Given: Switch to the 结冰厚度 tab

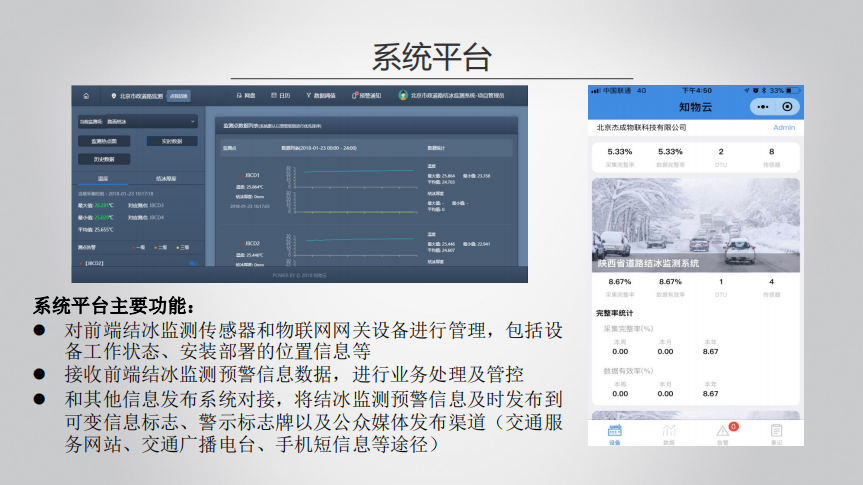Looking at the screenshot, I should click(x=166, y=178).
